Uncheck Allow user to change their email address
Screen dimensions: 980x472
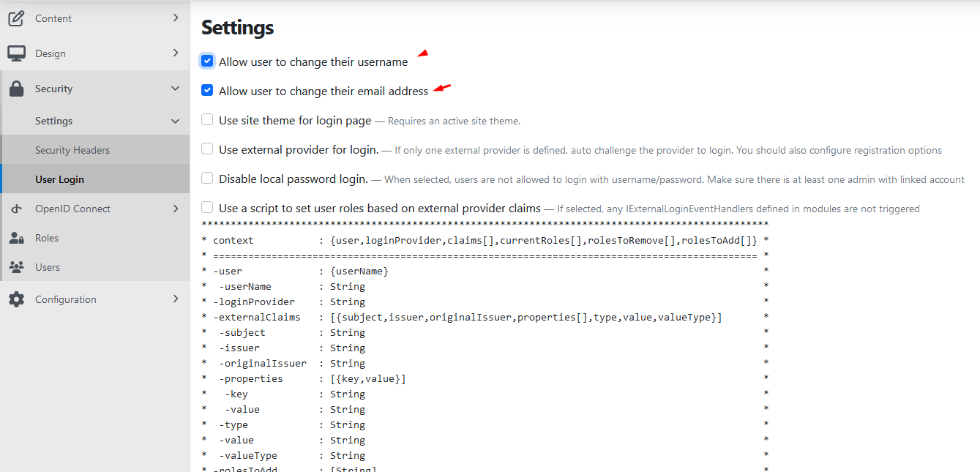coord(207,91)
